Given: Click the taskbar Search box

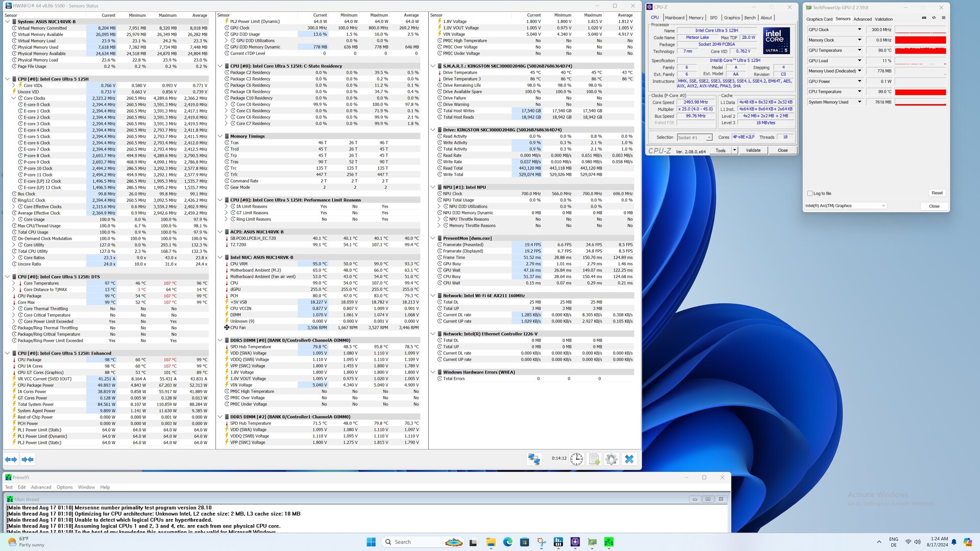Looking at the screenshot, I should [422, 542].
